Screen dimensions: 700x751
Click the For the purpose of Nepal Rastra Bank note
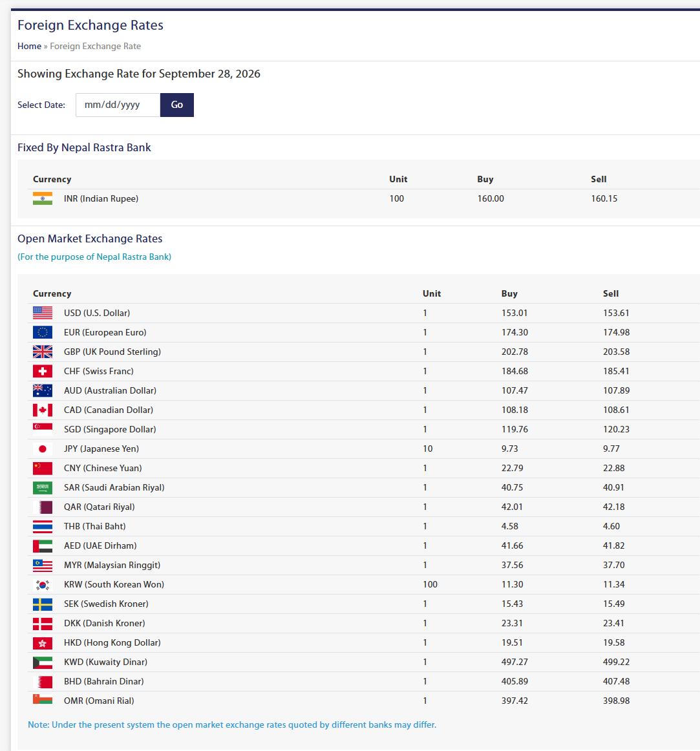pos(94,257)
